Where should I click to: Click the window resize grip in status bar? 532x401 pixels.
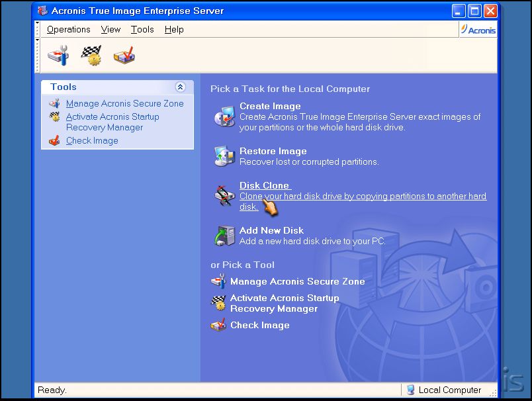(x=494, y=393)
